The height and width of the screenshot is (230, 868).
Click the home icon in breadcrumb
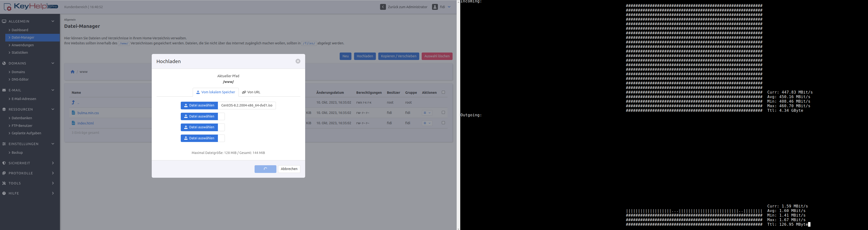pos(72,72)
